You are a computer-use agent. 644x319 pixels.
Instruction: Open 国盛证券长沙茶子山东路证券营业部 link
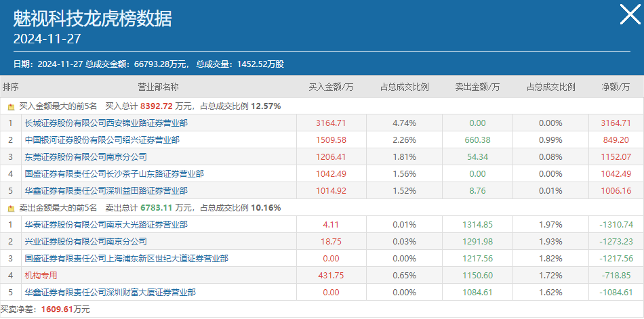point(114,173)
